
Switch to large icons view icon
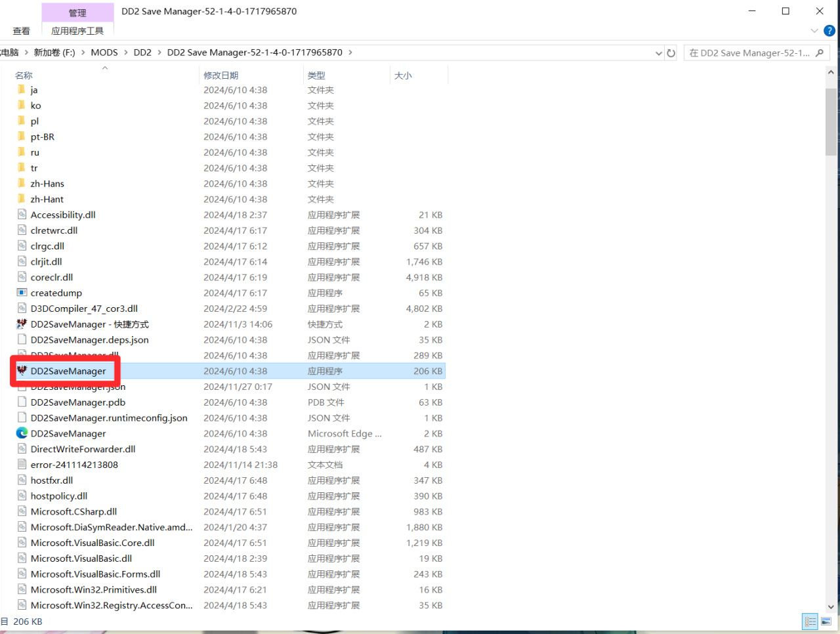pyautogui.click(x=826, y=621)
